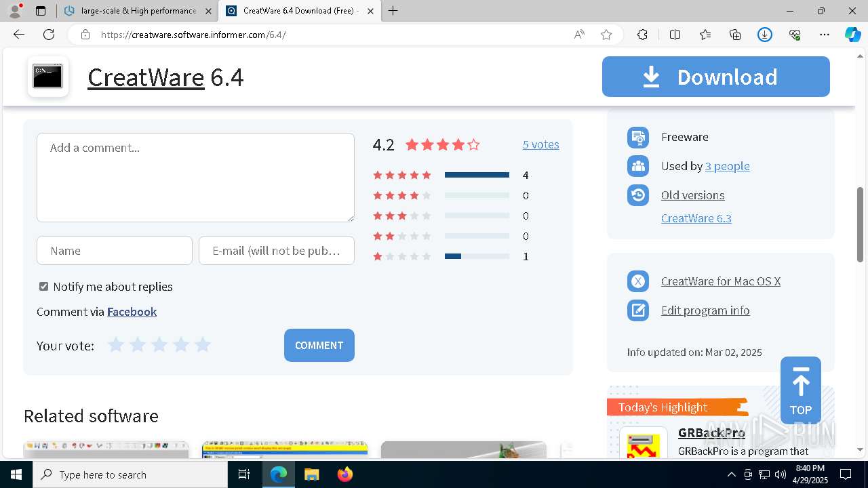Open File Explorer from taskbar
868x488 pixels.
tap(311, 474)
